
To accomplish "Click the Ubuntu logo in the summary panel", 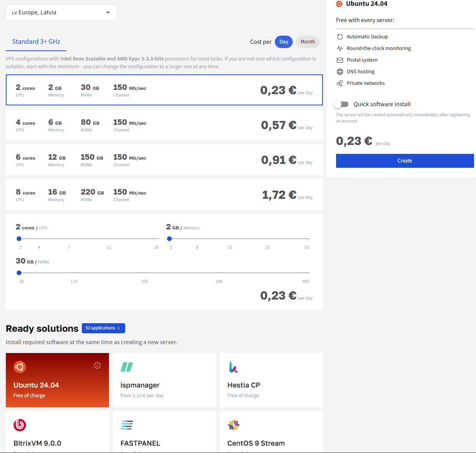I will [339, 3].
